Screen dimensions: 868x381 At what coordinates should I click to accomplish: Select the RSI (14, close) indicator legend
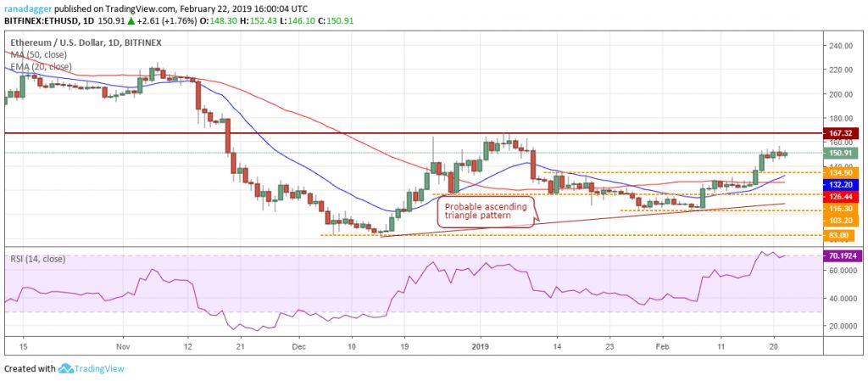pos(40,259)
